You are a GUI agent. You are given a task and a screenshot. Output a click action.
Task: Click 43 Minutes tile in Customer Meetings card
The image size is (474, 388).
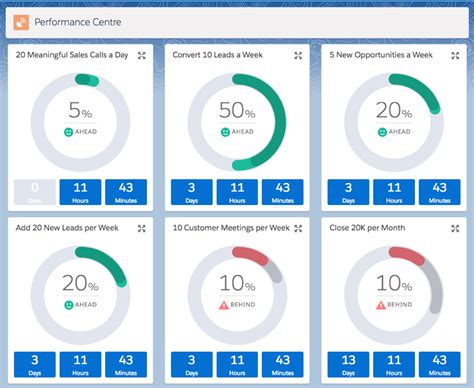coord(283,365)
